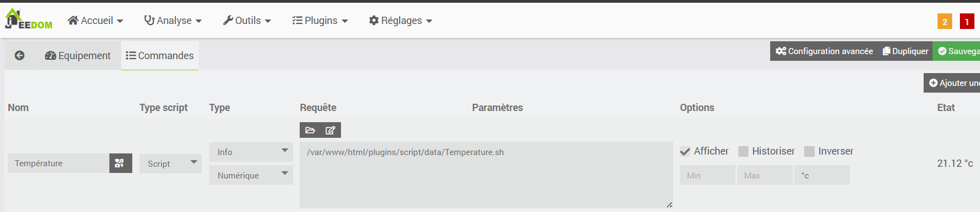Open the orange notification badge showing 2
Image resolution: width=980 pixels, height=212 pixels.
click(945, 22)
